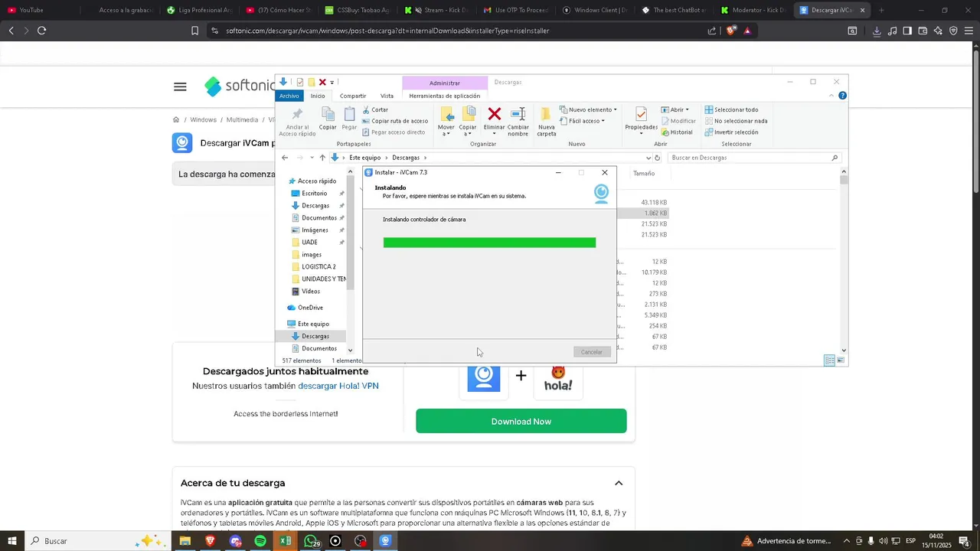Click Invertir selección in ribbon
Image resolution: width=980 pixels, height=551 pixels.
pyautogui.click(x=731, y=132)
